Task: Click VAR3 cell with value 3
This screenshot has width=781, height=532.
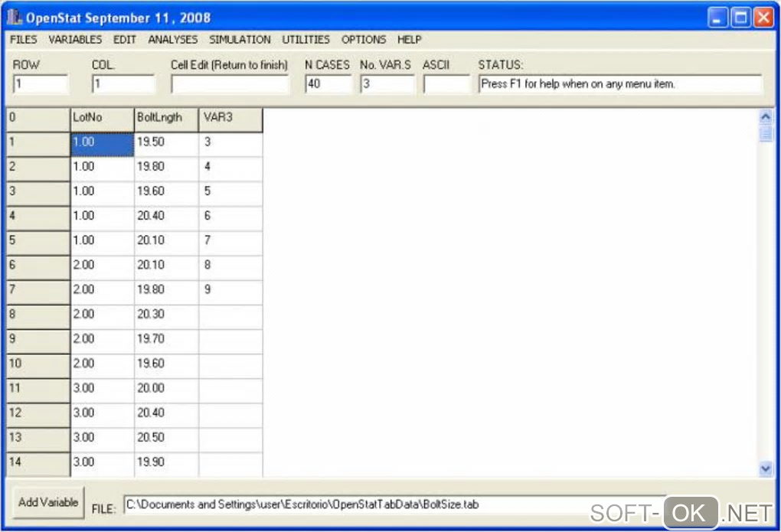Action: [x=230, y=145]
